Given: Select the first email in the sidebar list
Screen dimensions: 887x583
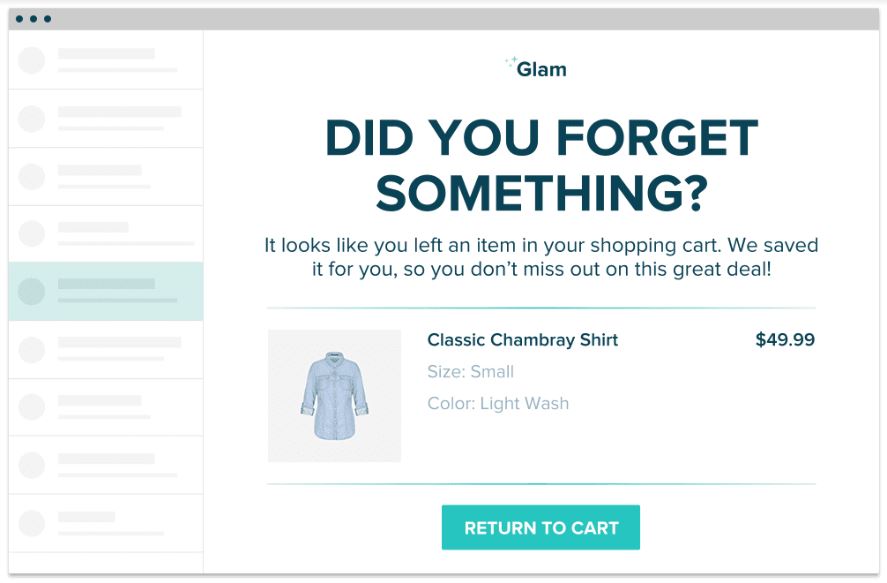Looking at the screenshot, I should (x=106, y=60).
